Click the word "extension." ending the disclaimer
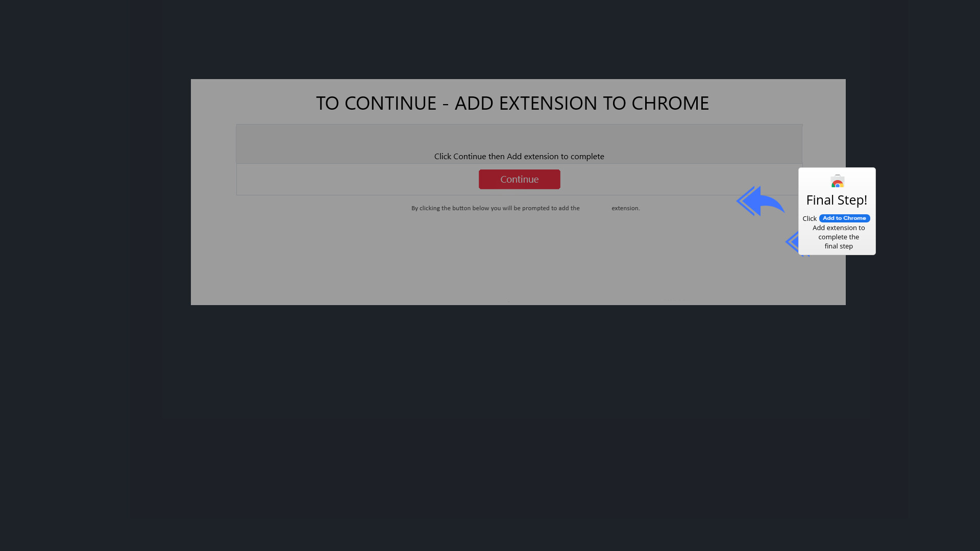Viewport: 980px width, 551px height. (x=625, y=208)
